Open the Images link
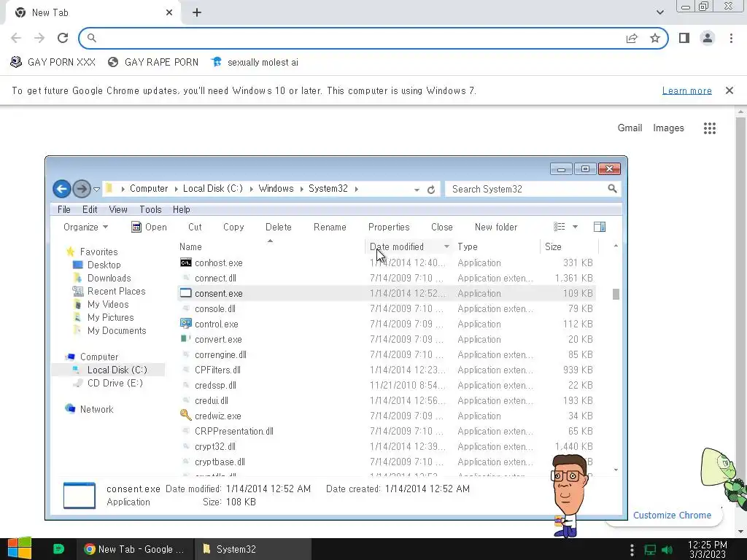 point(668,128)
